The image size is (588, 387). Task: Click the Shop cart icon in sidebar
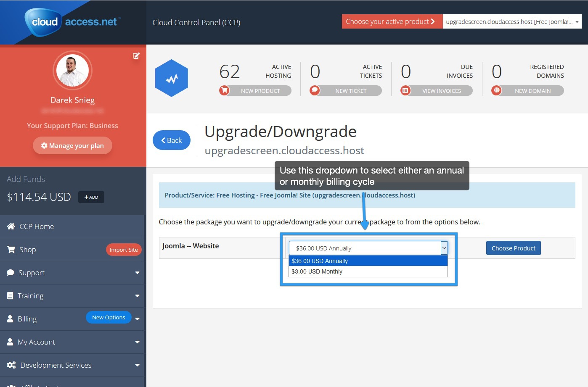(x=11, y=249)
